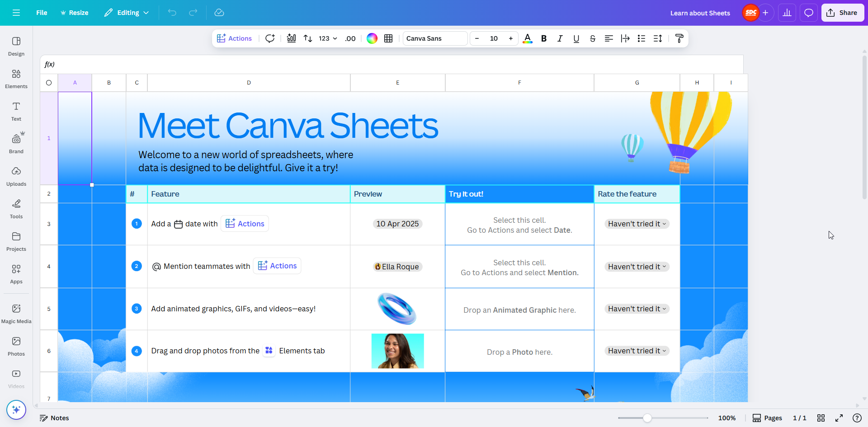868x427 pixels.
Task: Increase font size with plus
Action: coord(511,38)
